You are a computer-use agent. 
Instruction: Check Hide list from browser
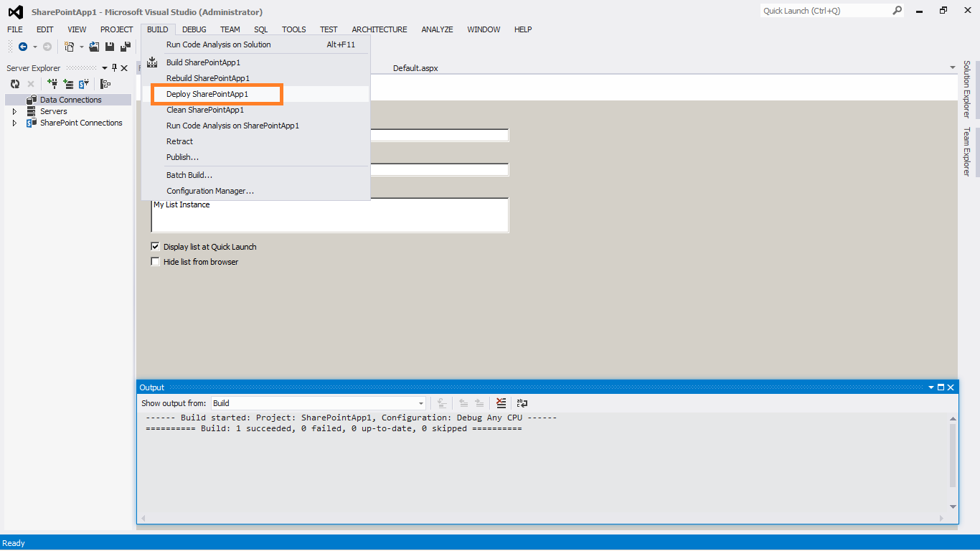point(155,262)
